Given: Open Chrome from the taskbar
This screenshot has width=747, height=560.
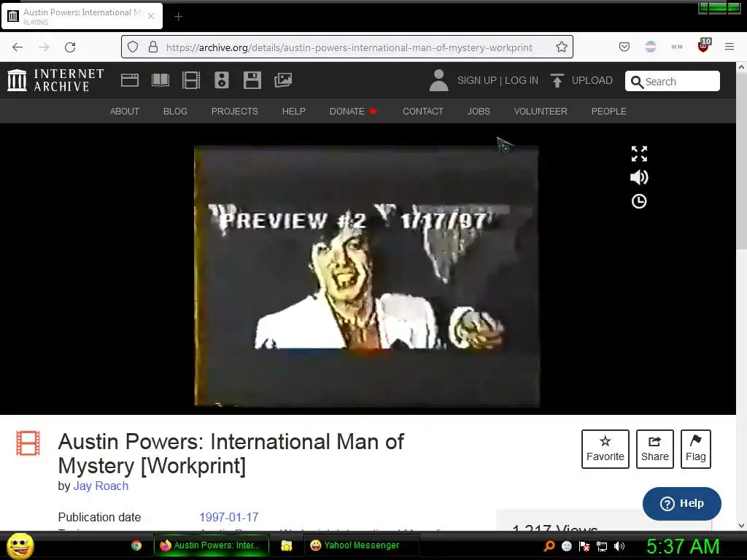Looking at the screenshot, I should [136, 545].
